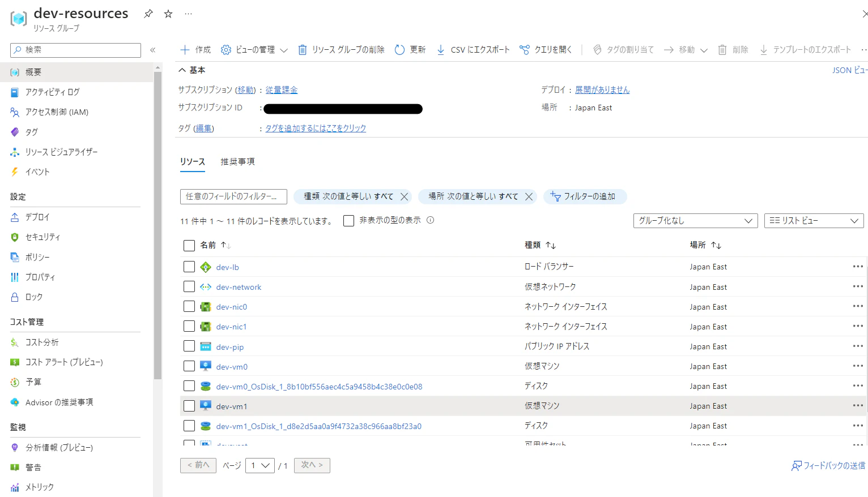Click the デプロイ sidebar icon
This screenshot has height=497, width=868.
point(15,217)
